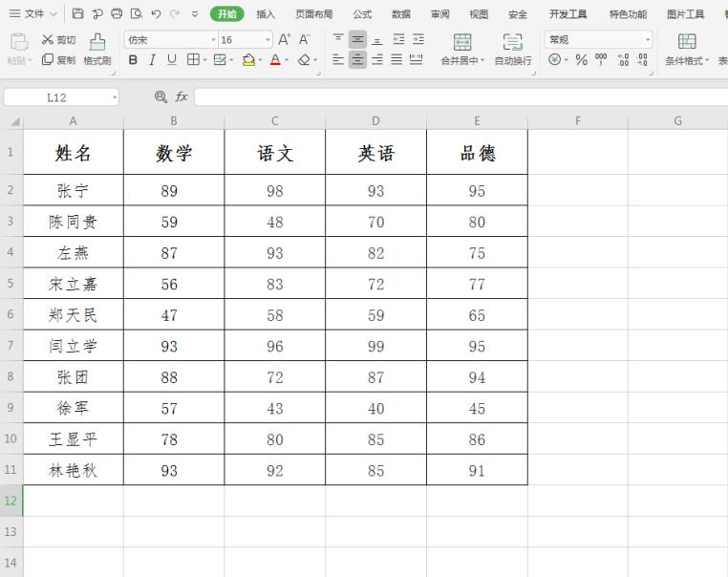This screenshot has width=728, height=577.
Task: Expand the clear eraser dropdown arrow
Action: click(x=315, y=60)
